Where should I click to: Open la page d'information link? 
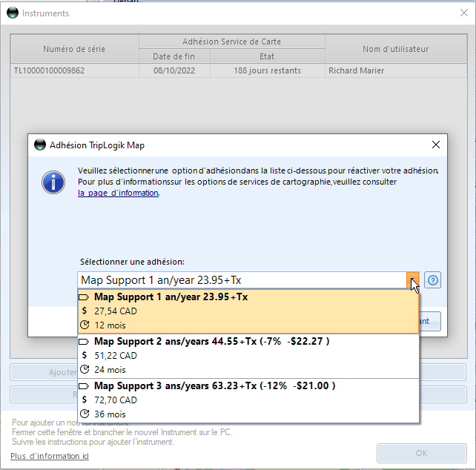click(x=119, y=193)
